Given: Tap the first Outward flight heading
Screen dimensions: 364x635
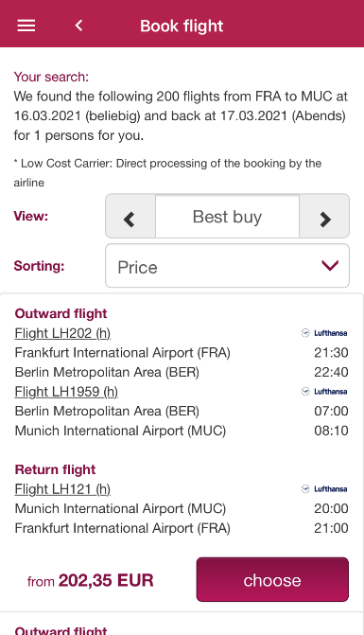Looking at the screenshot, I should [x=61, y=313].
